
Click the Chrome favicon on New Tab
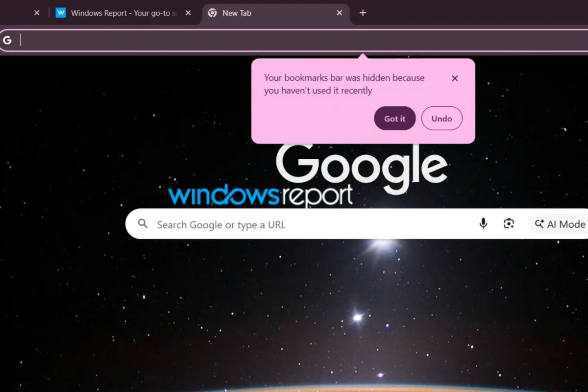pyautogui.click(x=212, y=13)
